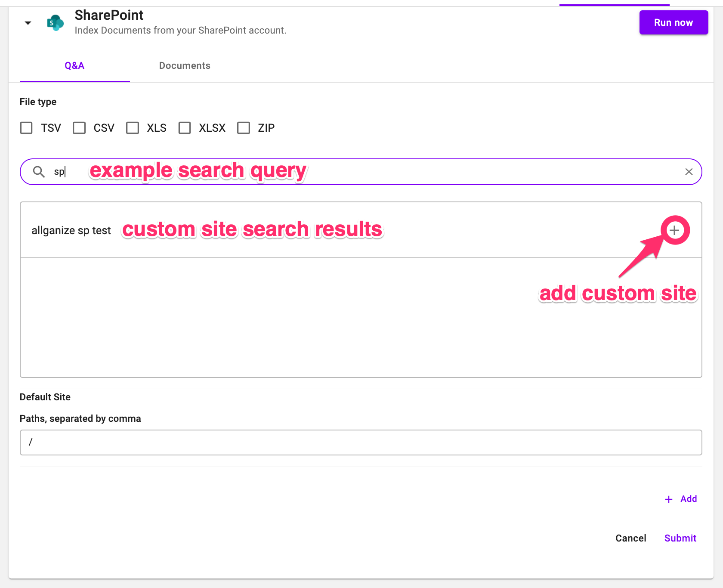Select the XLSX file type checkbox
The image size is (723, 588).
point(185,128)
